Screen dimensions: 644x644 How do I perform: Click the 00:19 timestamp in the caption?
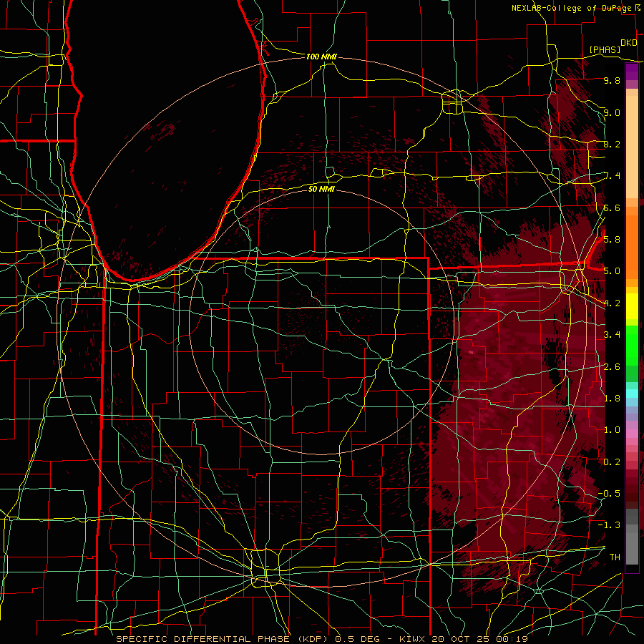coord(513,639)
